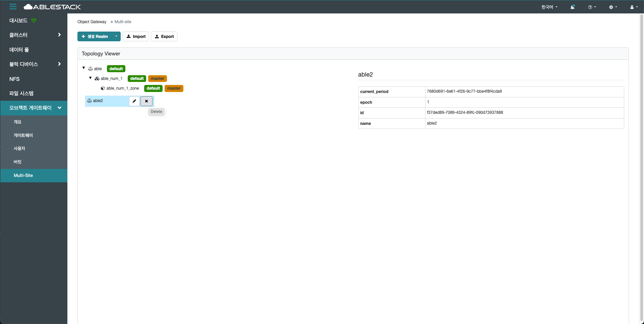Click the pencil edit icon for able2
The image size is (644, 324).
point(134,101)
